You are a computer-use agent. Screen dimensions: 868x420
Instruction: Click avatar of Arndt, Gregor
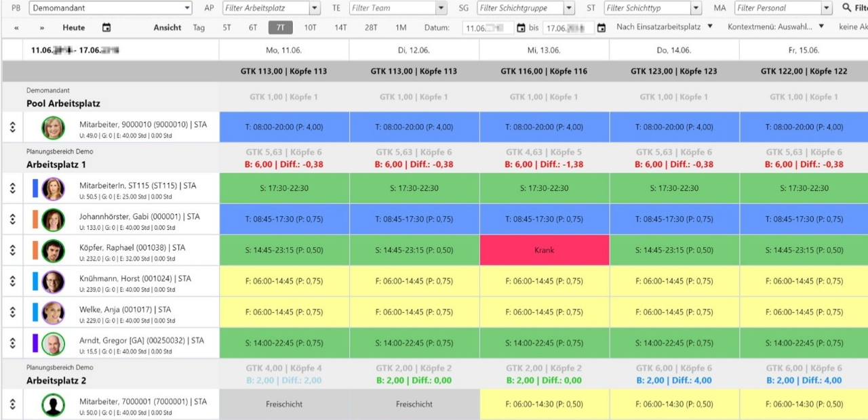pos(53,343)
